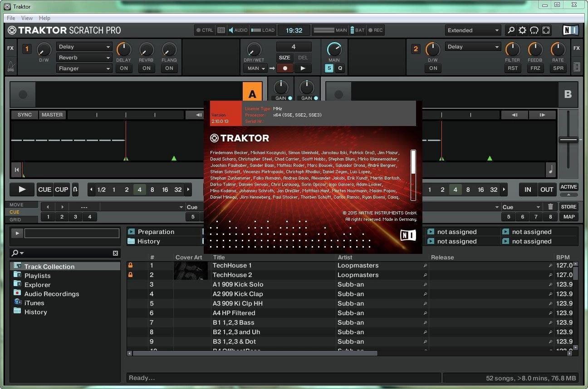Click the MAIN volume knob
588x389 pixels.
point(334,49)
